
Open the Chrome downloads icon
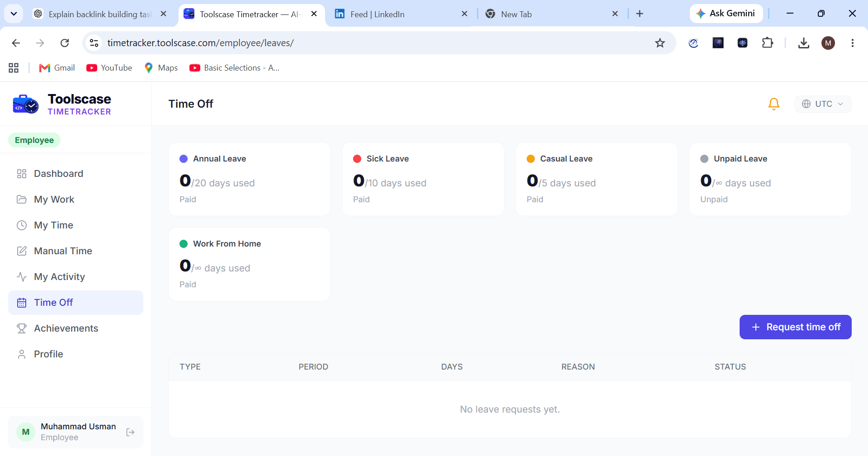[803, 43]
